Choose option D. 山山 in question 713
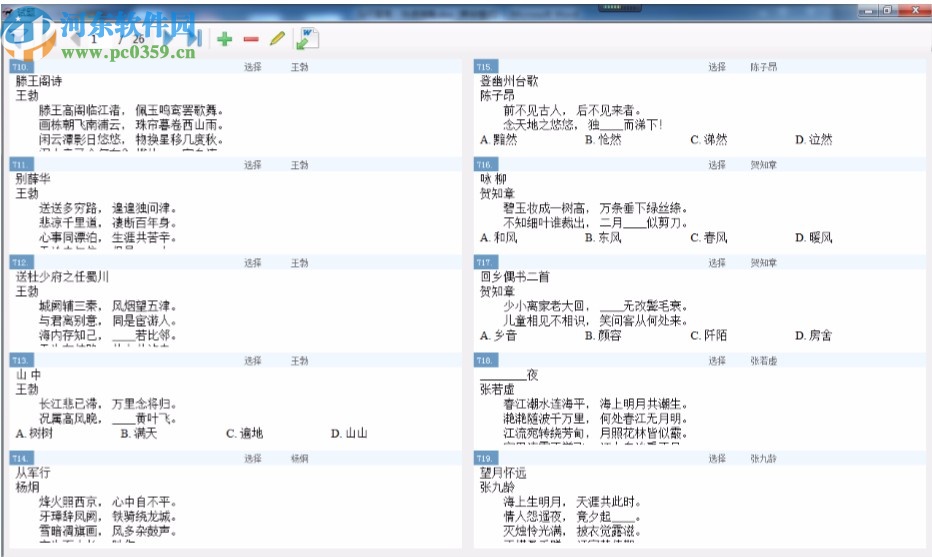The image size is (932, 557). pyautogui.click(x=349, y=433)
